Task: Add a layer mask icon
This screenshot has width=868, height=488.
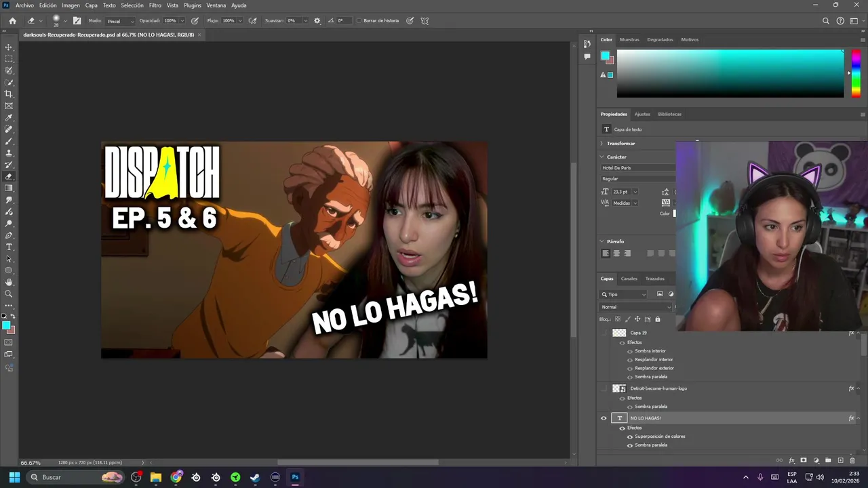Action: (804, 460)
